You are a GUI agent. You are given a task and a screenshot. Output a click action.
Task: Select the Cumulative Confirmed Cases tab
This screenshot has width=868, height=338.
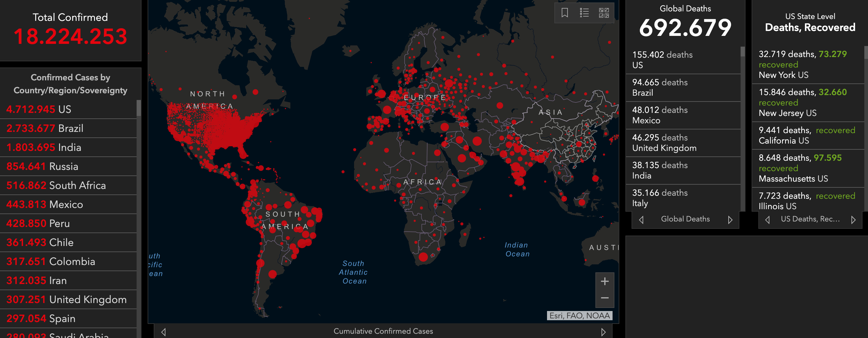pyautogui.click(x=383, y=331)
